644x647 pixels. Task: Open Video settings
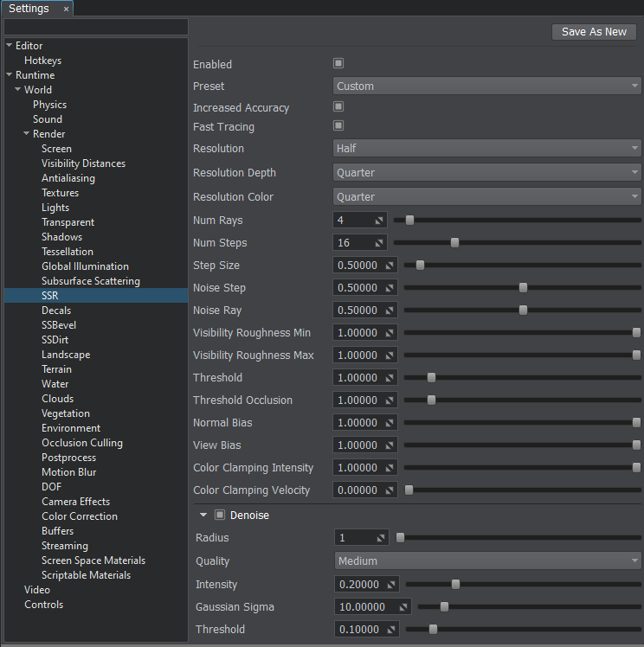(37, 590)
